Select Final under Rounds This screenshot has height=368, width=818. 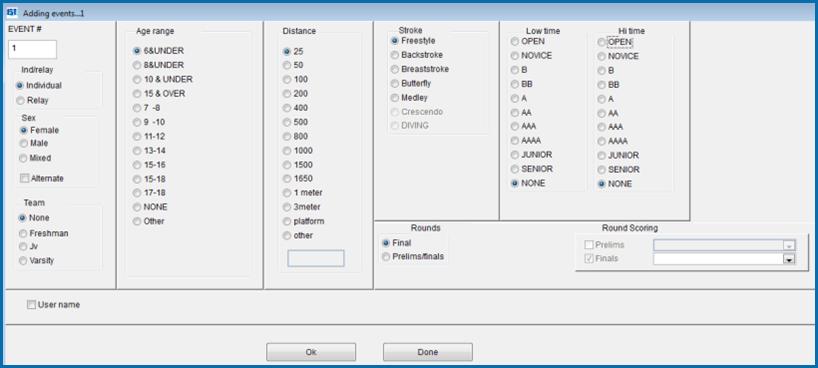click(x=397, y=243)
